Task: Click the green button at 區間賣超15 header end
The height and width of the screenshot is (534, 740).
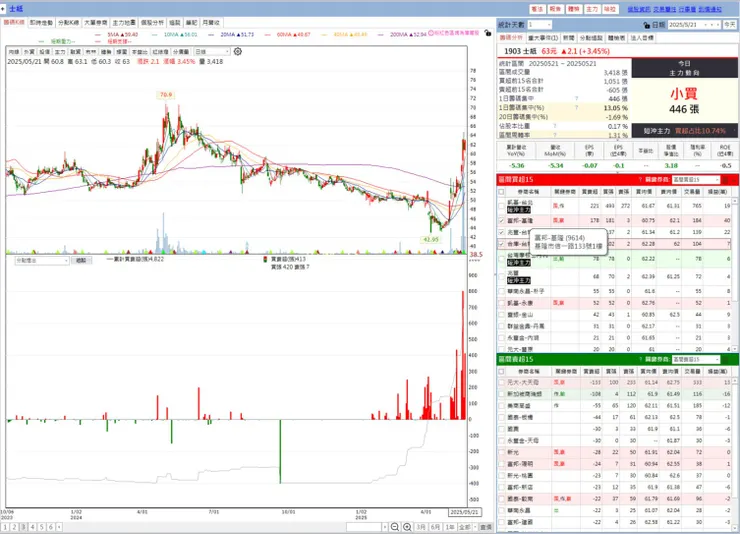Action: (x=727, y=359)
